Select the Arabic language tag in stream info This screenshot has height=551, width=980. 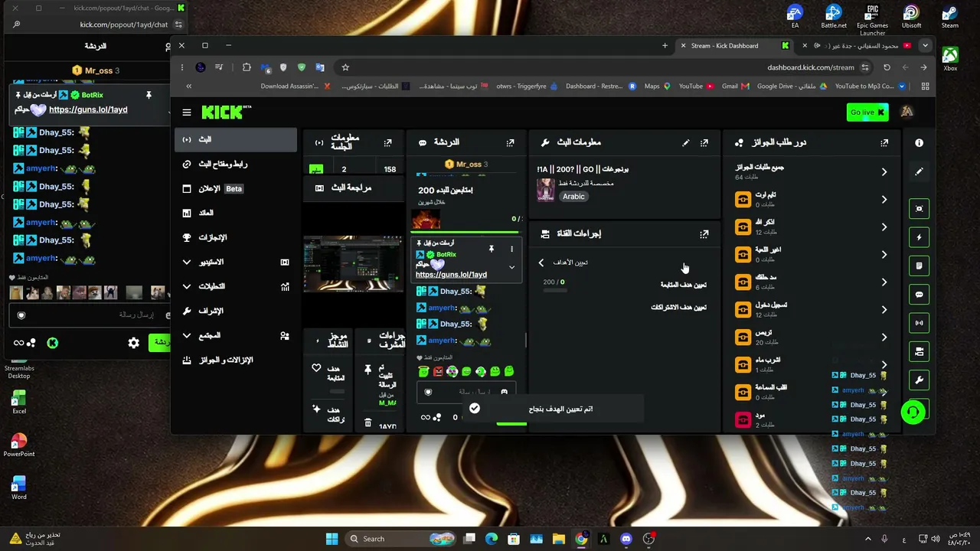tap(573, 197)
